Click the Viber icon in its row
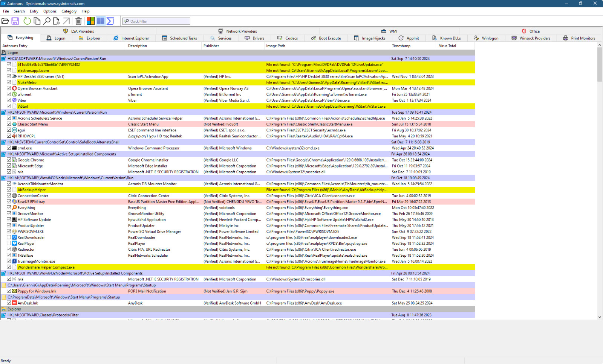 pos(14,101)
